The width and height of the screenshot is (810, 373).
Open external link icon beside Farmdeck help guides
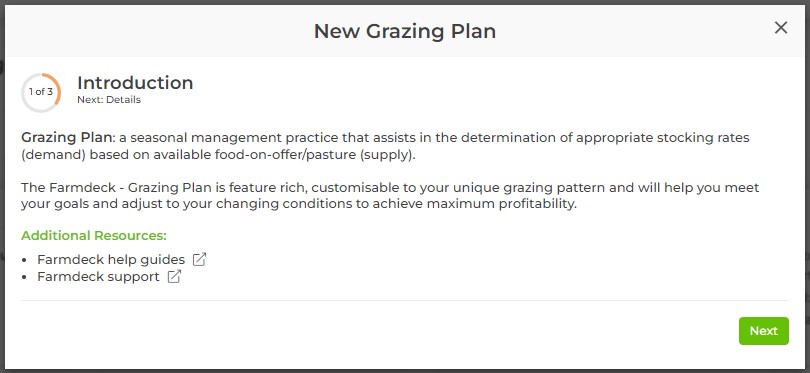click(x=199, y=259)
